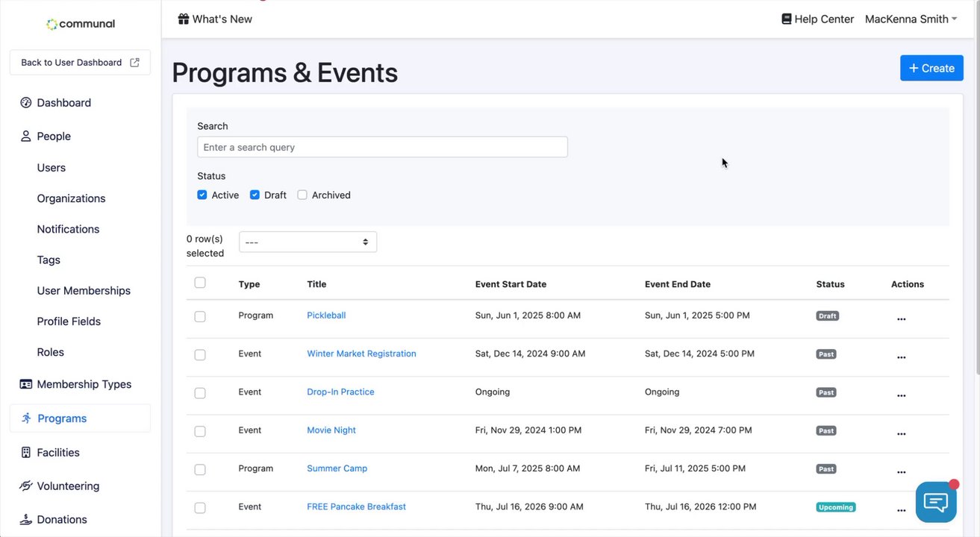
Task: Click the Donations icon in sidebar
Action: point(26,520)
